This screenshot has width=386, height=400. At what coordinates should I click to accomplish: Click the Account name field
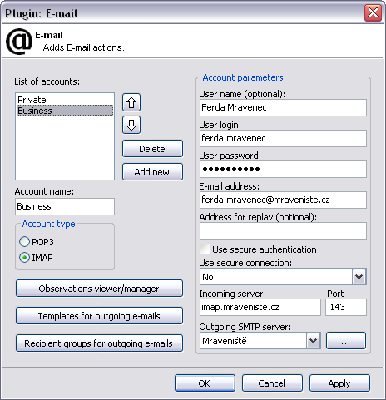pyautogui.click(x=65, y=207)
